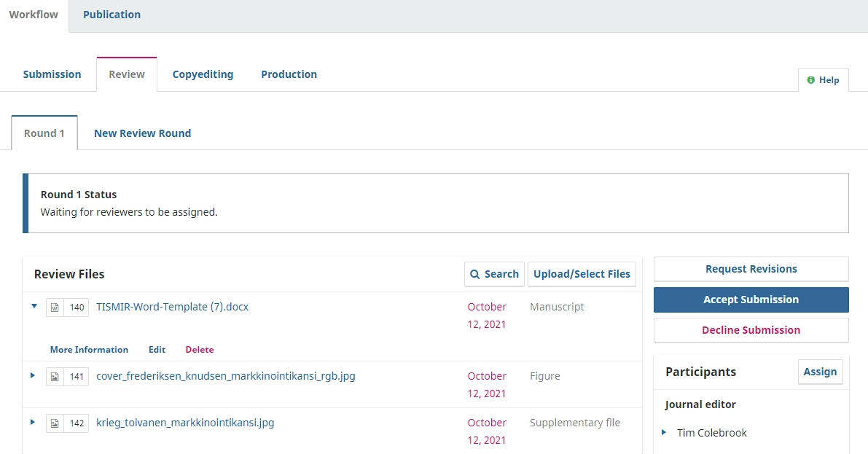Click the green info icon beside Help

[811, 80]
